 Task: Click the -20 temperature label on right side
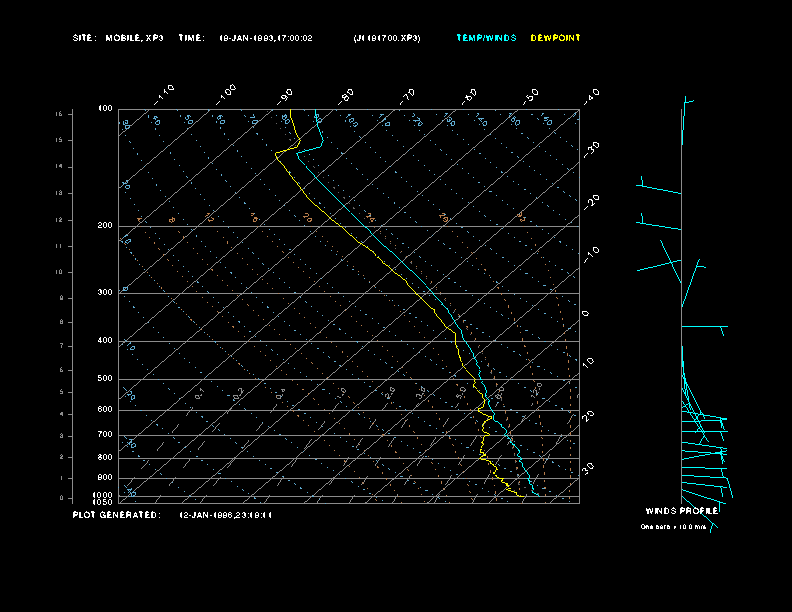[x=592, y=201]
